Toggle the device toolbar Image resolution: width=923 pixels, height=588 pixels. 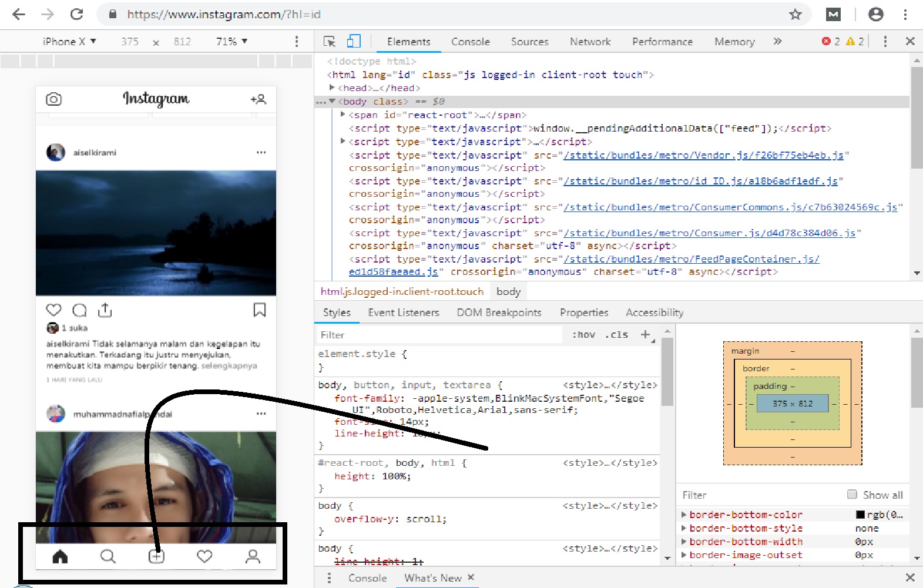point(354,41)
